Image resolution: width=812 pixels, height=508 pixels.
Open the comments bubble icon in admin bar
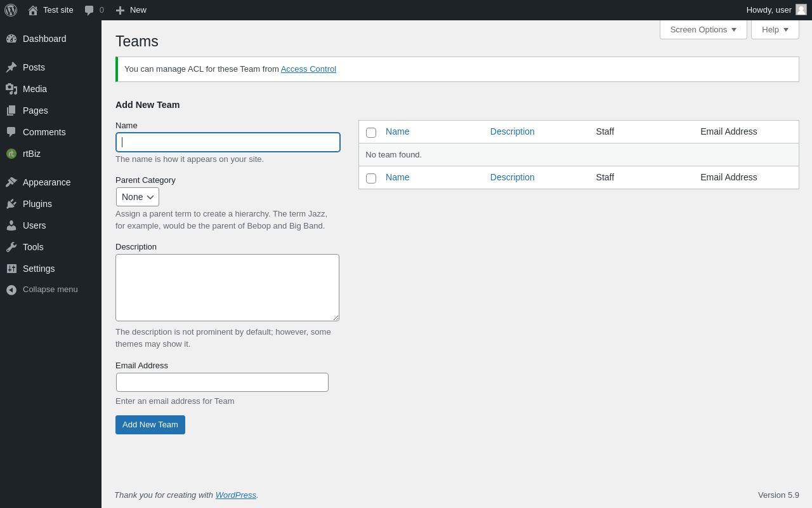[x=89, y=10]
